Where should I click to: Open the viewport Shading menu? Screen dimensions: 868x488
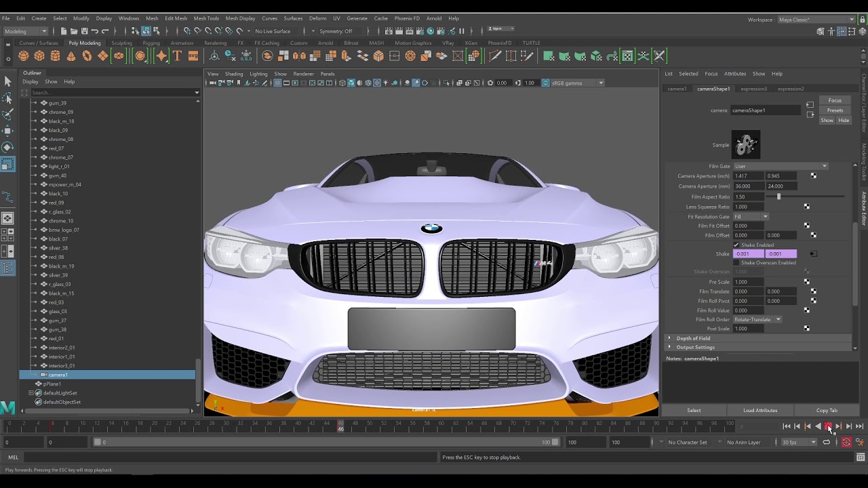pyautogui.click(x=234, y=74)
